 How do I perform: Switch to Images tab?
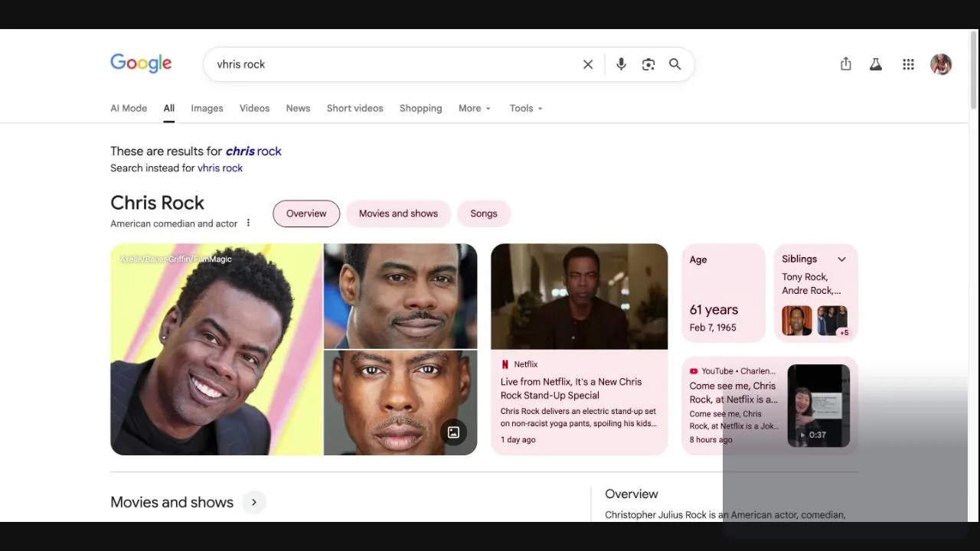[x=207, y=108]
